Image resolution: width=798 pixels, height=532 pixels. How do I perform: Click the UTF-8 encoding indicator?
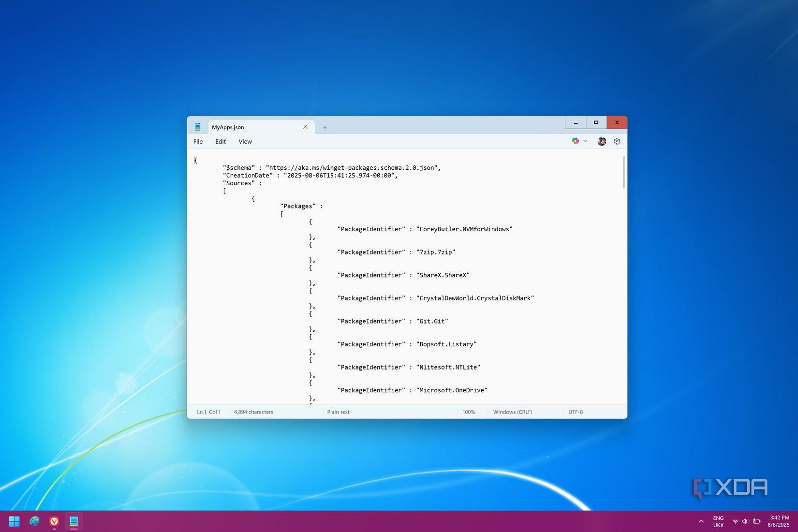(x=576, y=412)
